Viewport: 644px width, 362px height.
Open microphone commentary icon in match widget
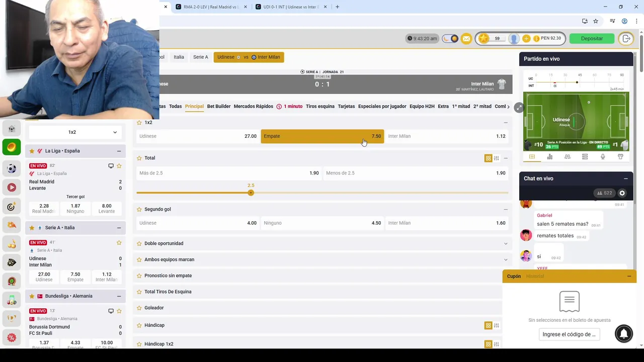[x=603, y=157]
